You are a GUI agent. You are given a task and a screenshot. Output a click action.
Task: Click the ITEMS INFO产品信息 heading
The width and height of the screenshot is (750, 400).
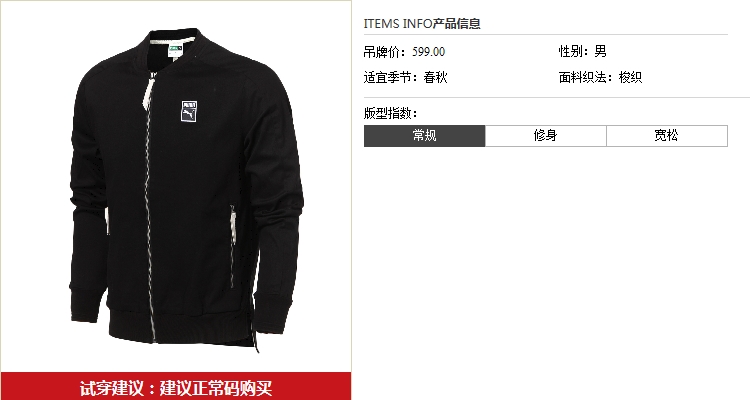pos(422,23)
